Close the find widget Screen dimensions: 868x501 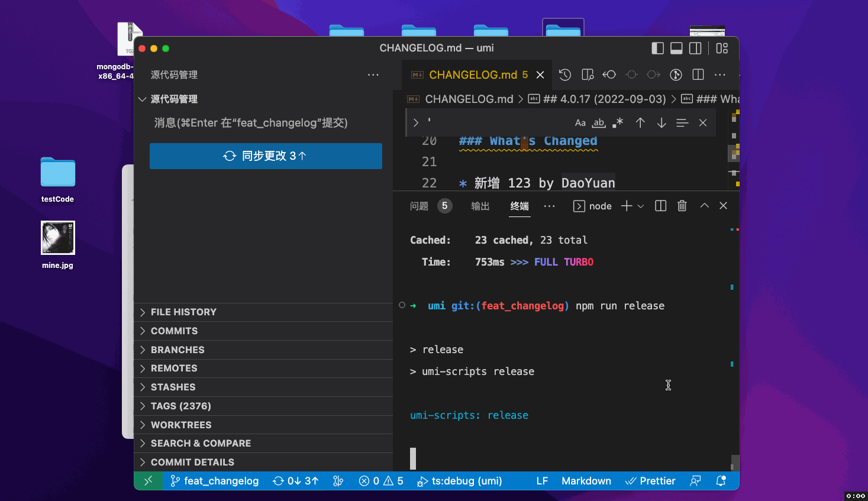tap(703, 122)
